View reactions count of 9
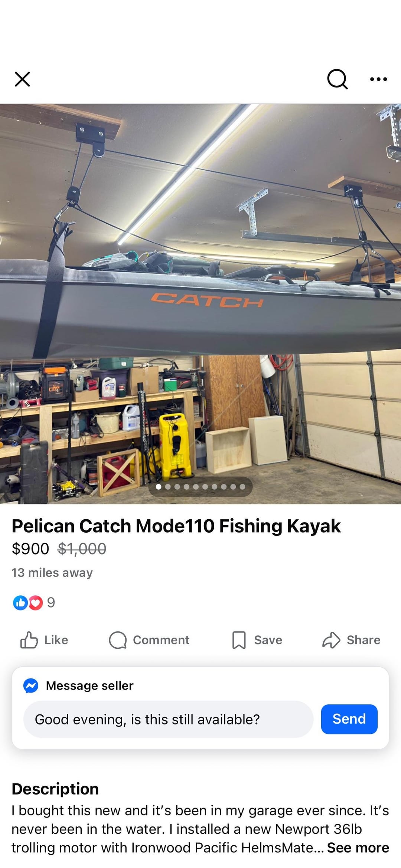 click(51, 603)
